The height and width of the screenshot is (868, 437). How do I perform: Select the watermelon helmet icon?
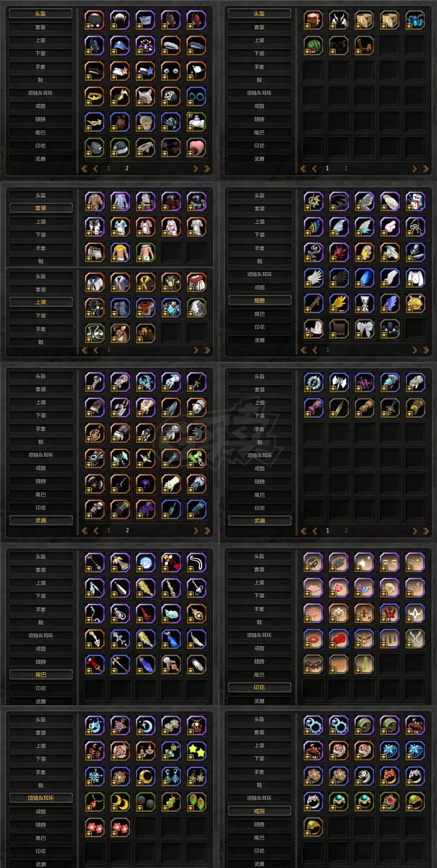click(313, 45)
